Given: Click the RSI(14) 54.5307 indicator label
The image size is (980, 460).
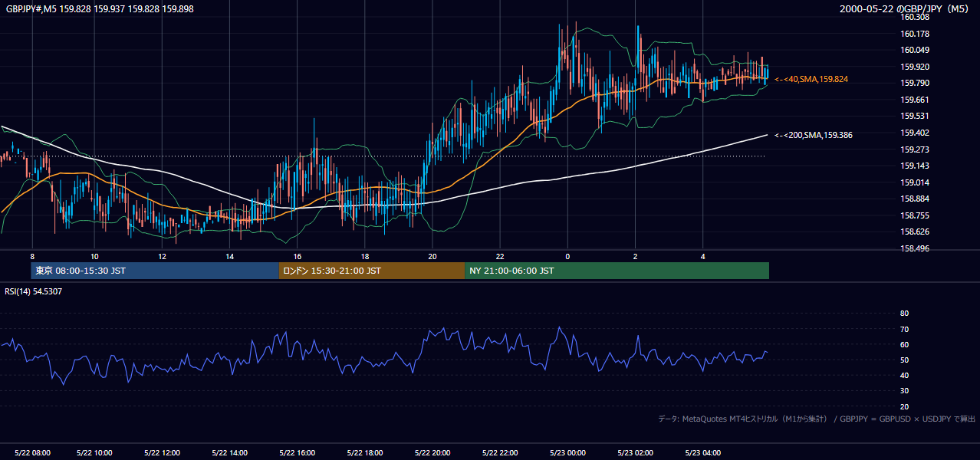Looking at the screenshot, I should (34, 291).
